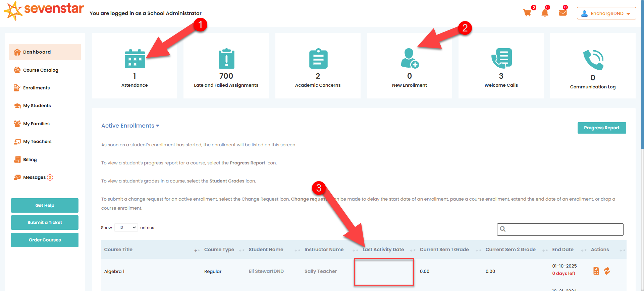Open Academic Concerns clipboard icon

318,59
